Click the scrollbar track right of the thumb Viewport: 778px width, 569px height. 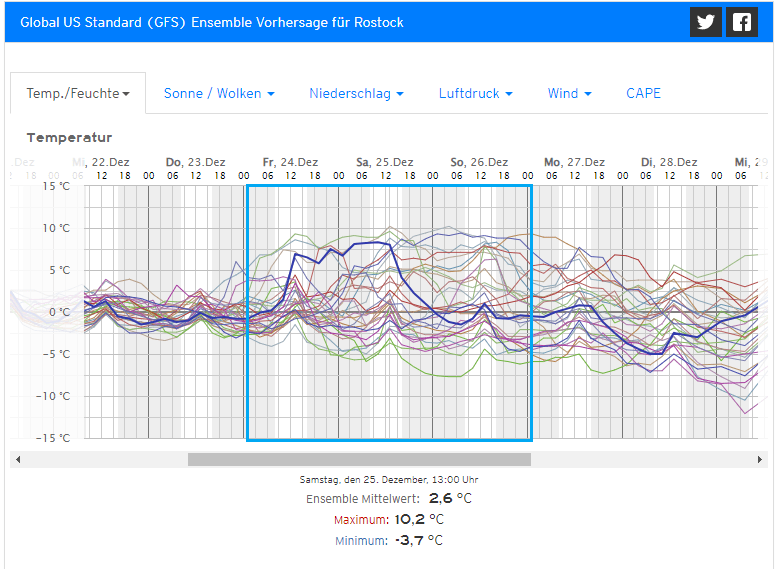click(x=640, y=460)
